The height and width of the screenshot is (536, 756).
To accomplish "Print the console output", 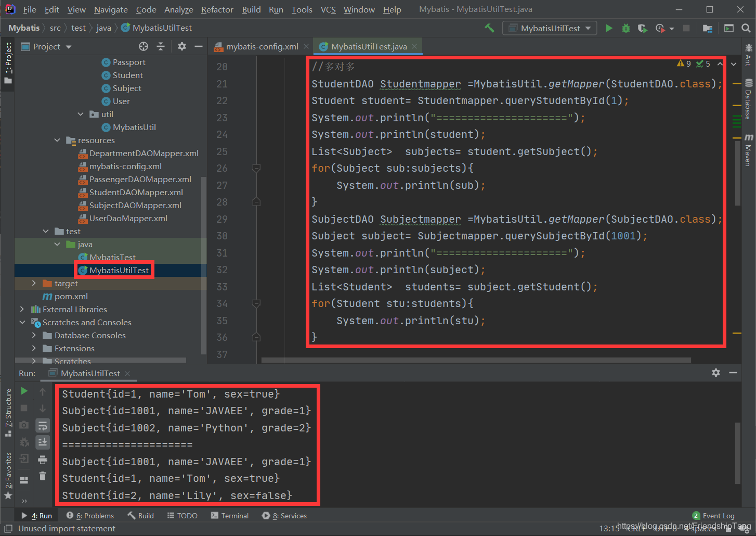I will tap(43, 460).
